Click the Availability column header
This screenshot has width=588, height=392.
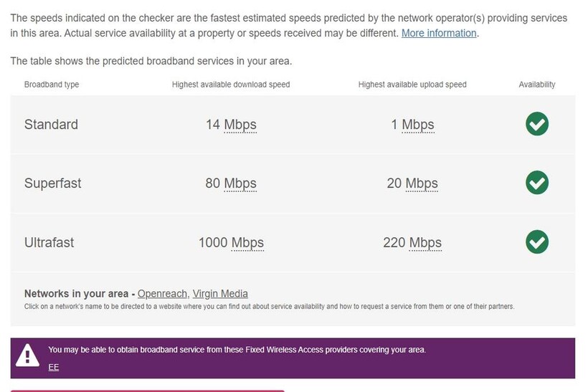[x=536, y=85]
